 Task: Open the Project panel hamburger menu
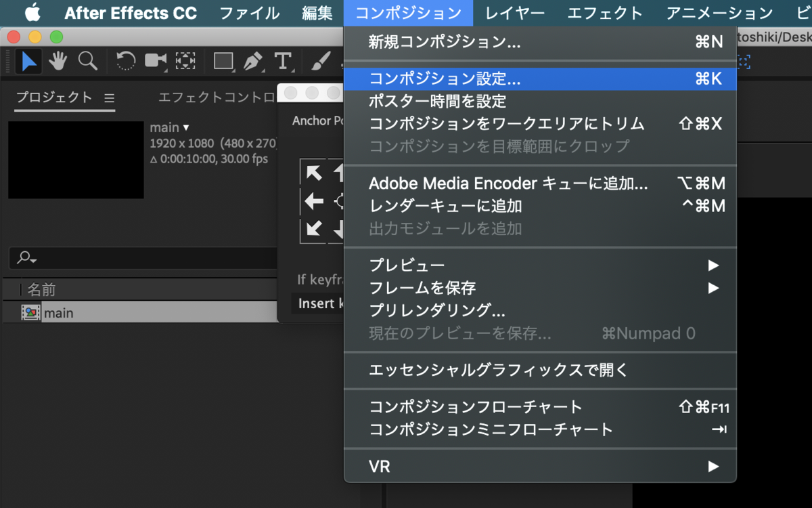tap(110, 98)
